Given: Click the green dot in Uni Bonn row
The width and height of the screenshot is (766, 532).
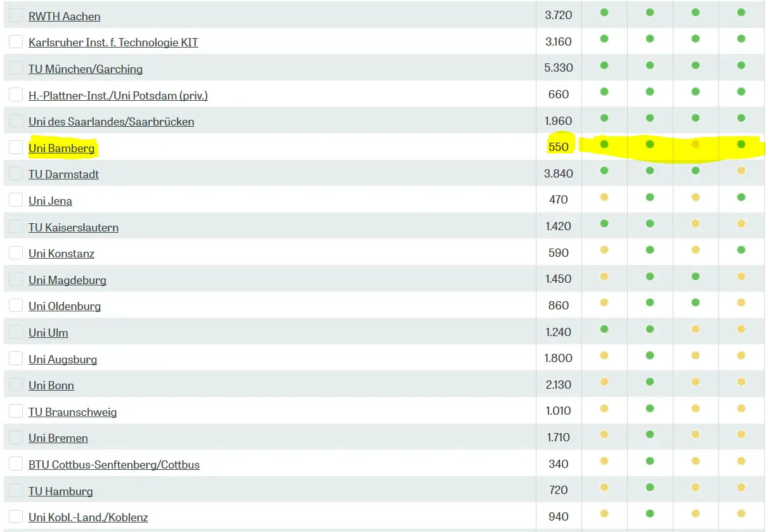Looking at the screenshot, I should coord(650,382).
